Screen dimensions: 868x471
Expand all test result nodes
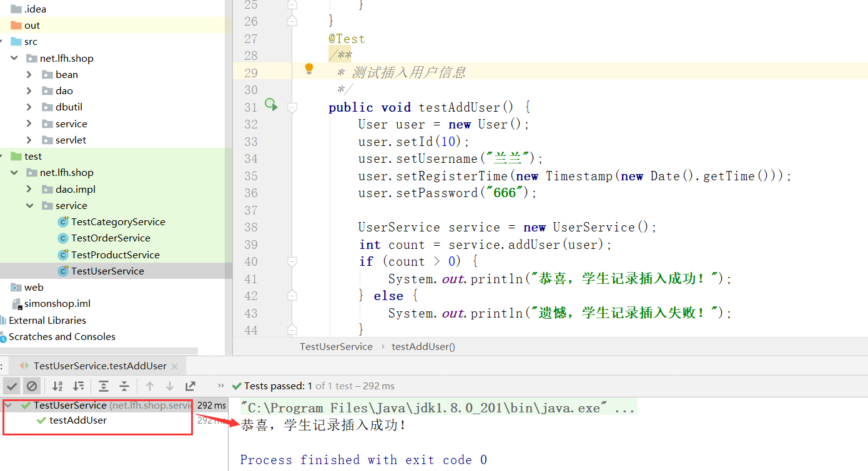point(104,386)
